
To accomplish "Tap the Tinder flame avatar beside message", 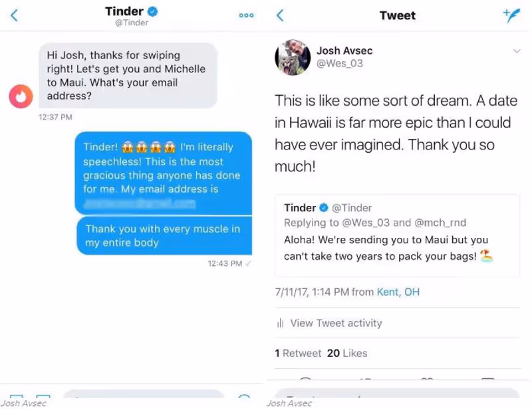I will 21,97.
